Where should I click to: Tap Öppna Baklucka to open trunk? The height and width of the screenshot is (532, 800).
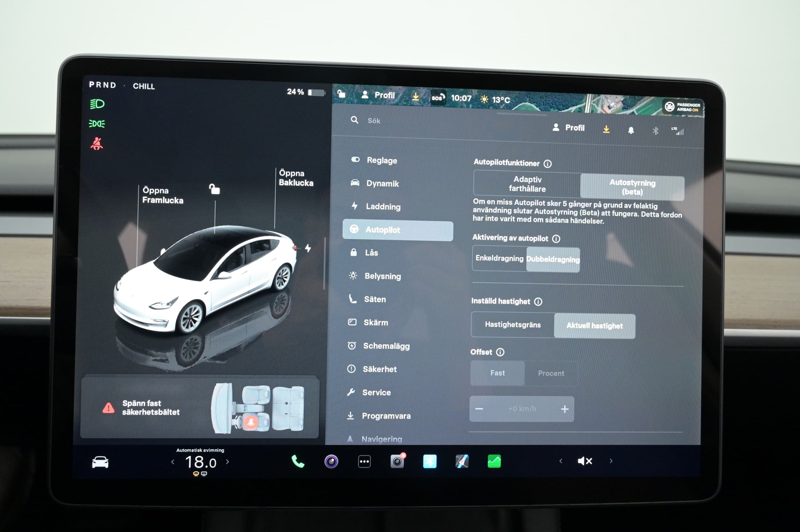(296, 178)
